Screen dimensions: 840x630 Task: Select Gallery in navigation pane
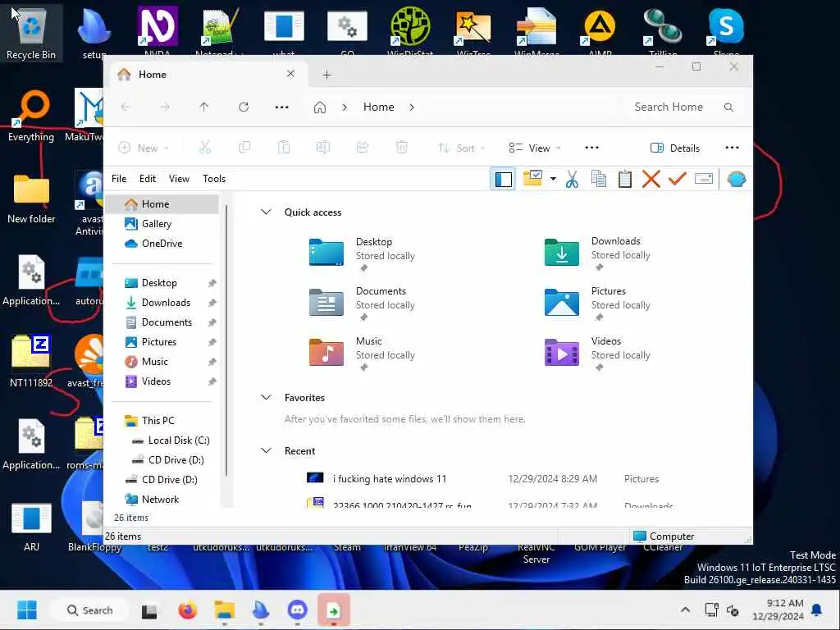click(x=162, y=224)
